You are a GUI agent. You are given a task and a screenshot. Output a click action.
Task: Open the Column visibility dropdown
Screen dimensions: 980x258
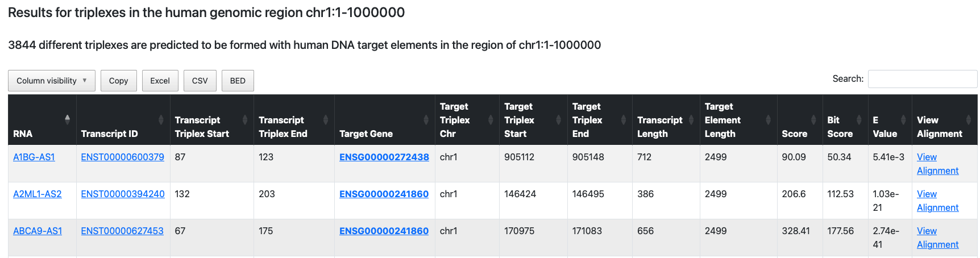coord(52,81)
